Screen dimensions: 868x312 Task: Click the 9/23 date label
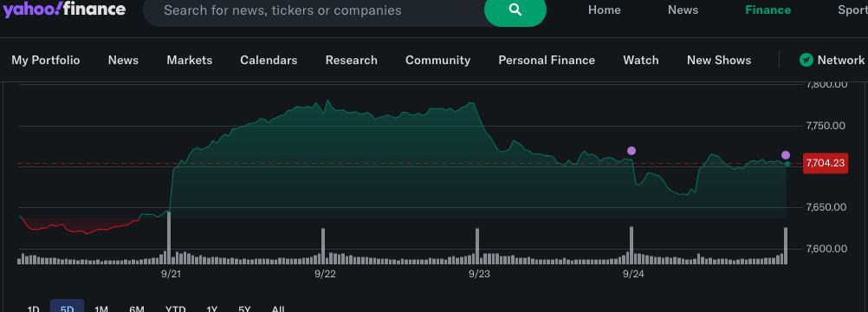click(479, 274)
